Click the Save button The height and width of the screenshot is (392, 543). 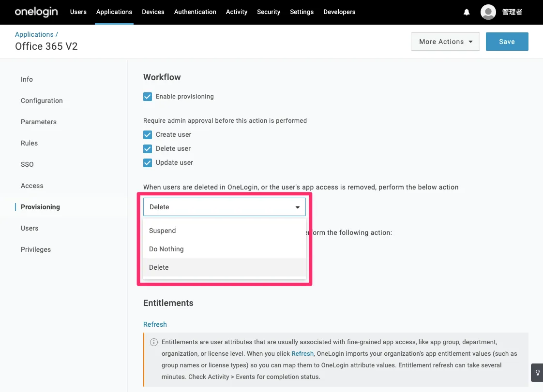point(507,42)
